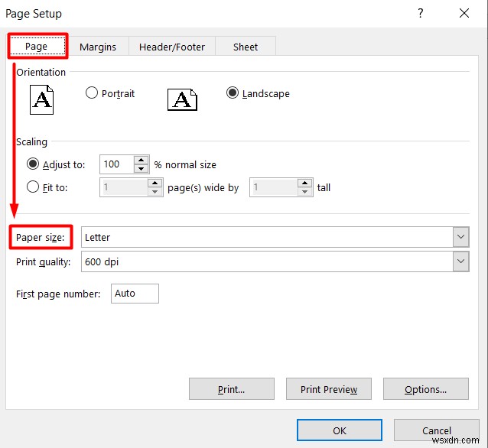This screenshot has height=448, width=488.
Task: Click the portrait page icon
Action: [x=42, y=99]
